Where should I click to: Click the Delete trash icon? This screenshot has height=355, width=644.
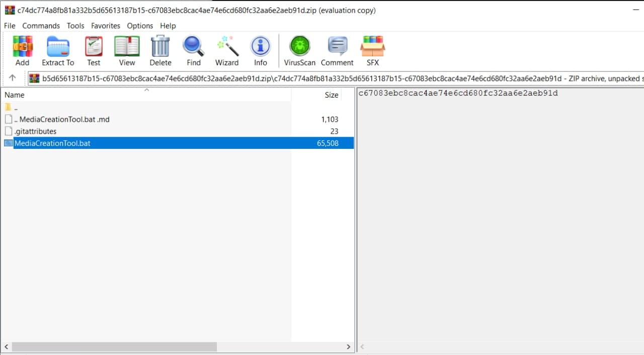click(x=160, y=51)
